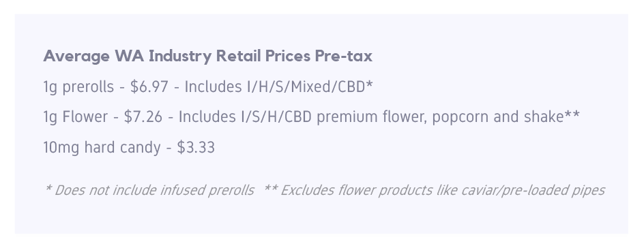
Task: Click 'Retail Prices' in the heading
Action: click(x=263, y=56)
